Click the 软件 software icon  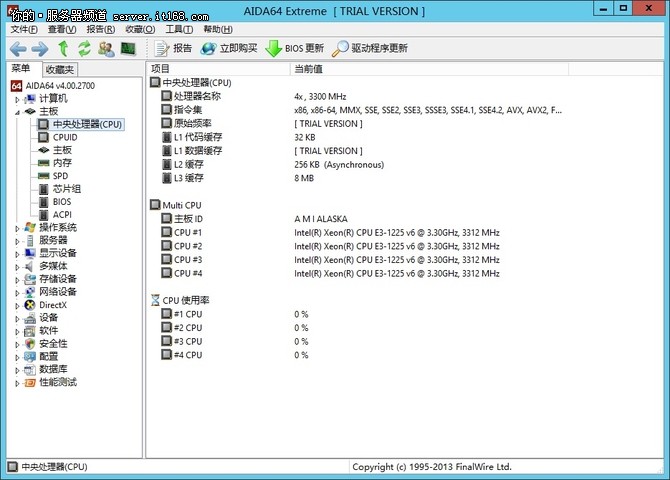pos(30,331)
